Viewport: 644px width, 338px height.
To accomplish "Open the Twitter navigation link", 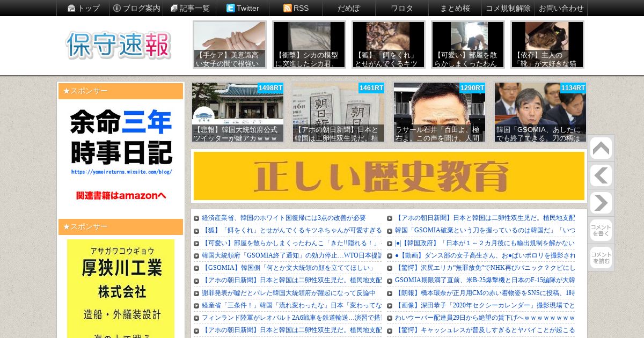I will [x=243, y=8].
